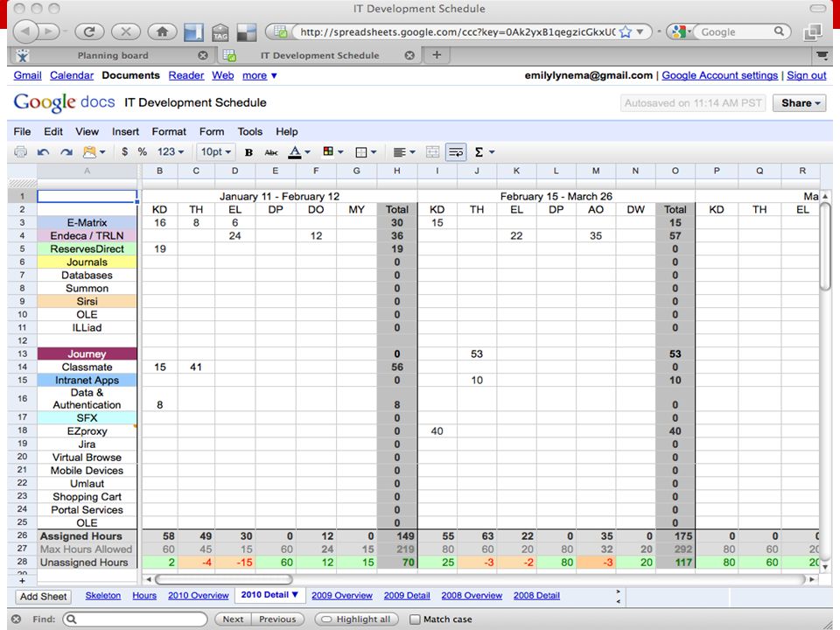Click the browser address bar URL
840x630 pixels.
(457, 31)
